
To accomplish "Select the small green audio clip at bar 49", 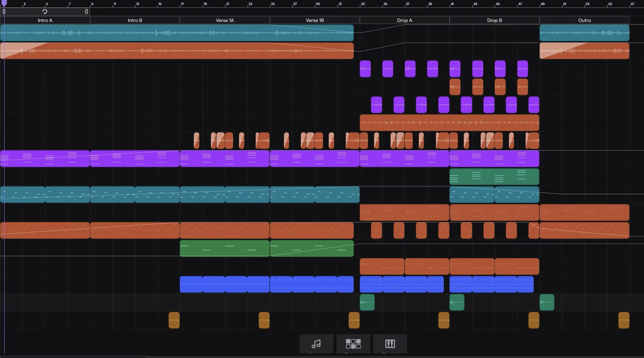I will (x=547, y=302).
